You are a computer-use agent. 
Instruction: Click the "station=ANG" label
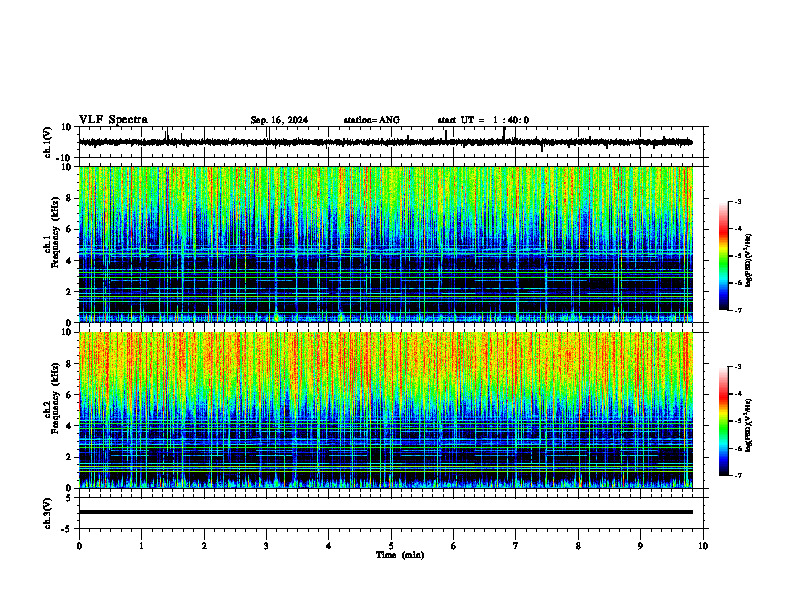[372, 120]
